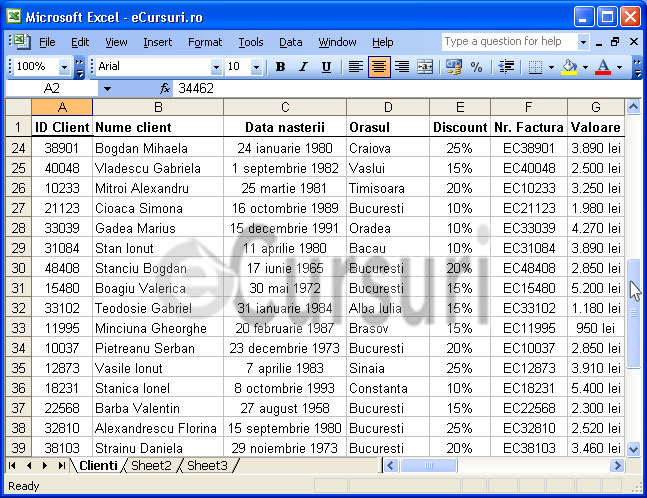Apply Currency style icon
647x498 pixels.
coord(453,66)
